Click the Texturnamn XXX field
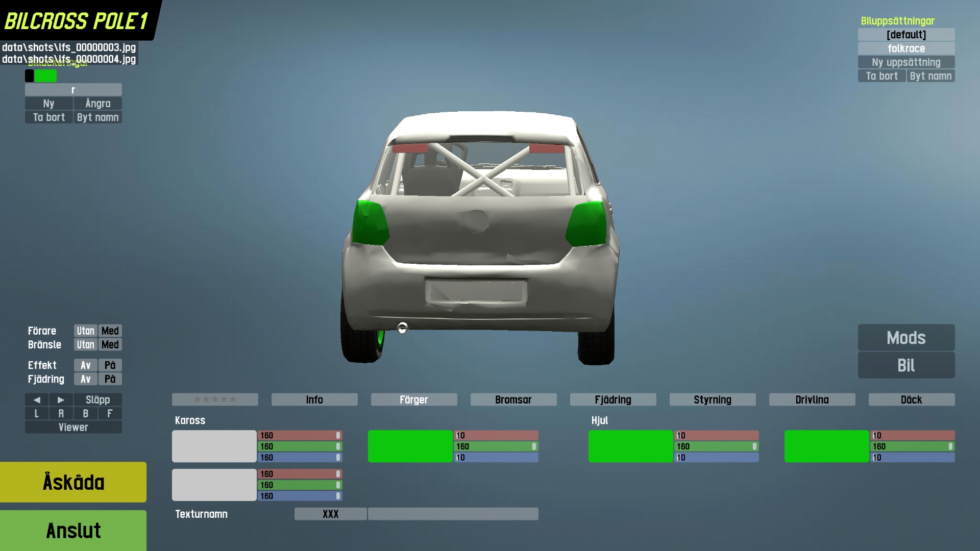The image size is (980, 551). click(330, 514)
